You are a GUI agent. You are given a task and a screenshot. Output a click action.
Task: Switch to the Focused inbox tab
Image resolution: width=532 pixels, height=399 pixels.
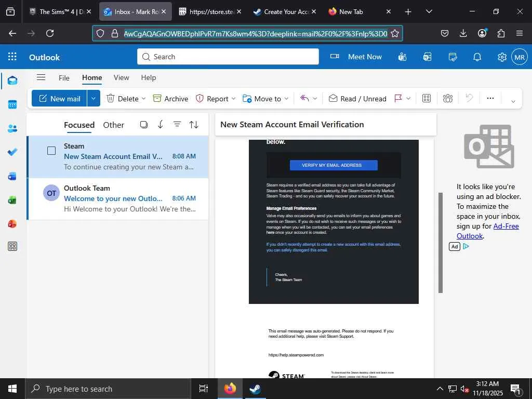click(79, 125)
